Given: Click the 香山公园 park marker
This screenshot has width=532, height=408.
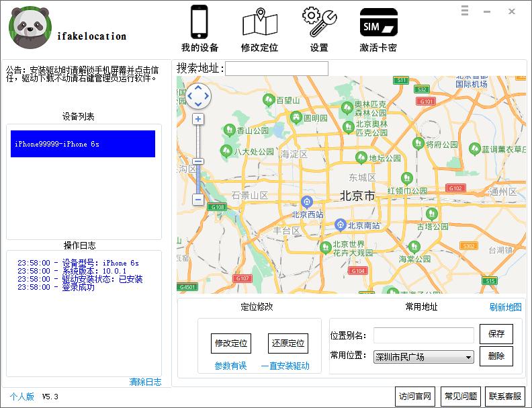Looking at the screenshot, I should pyautogui.click(x=230, y=130).
